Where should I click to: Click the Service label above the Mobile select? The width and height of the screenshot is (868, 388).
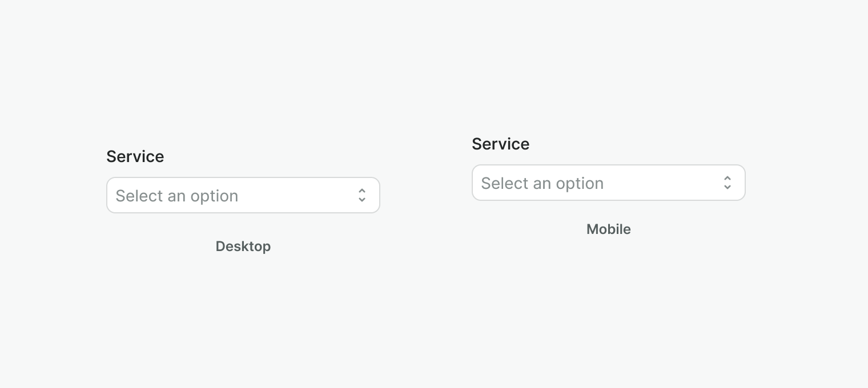coord(501,144)
